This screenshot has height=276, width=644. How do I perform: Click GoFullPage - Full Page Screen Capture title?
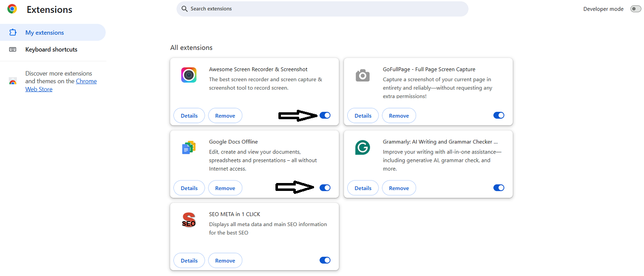[x=429, y=69]
